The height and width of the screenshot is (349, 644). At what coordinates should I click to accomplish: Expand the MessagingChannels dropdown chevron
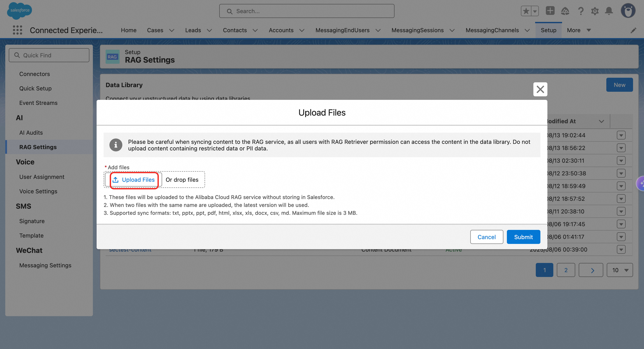(x=527, y=30)
